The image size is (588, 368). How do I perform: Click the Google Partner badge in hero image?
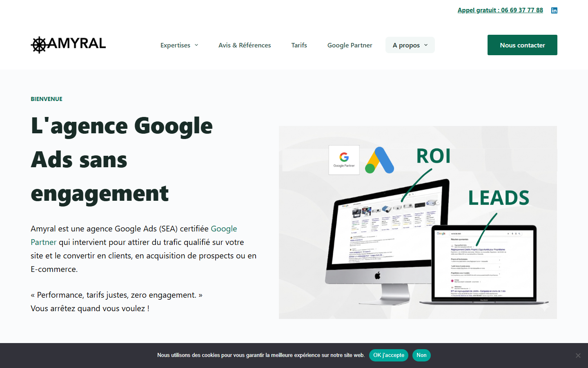tap(344, 160)
